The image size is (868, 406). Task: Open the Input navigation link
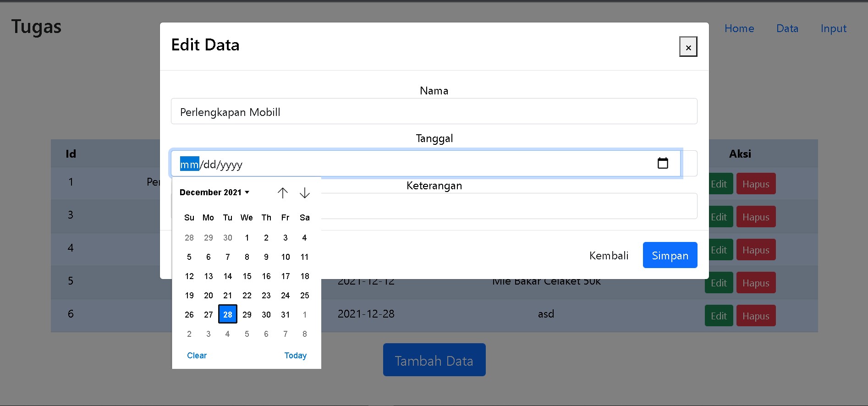[834, 28]
